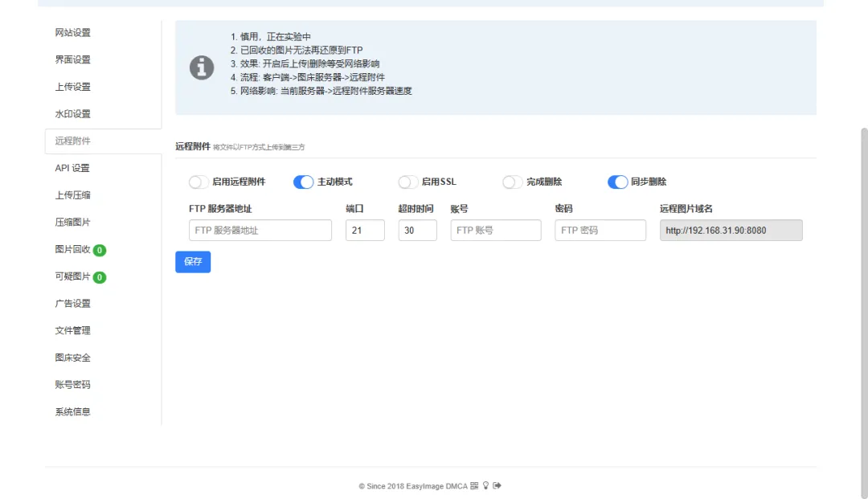Open 网站设置 in the sidebar
868x499 pixels.
[x=73, y=33]
